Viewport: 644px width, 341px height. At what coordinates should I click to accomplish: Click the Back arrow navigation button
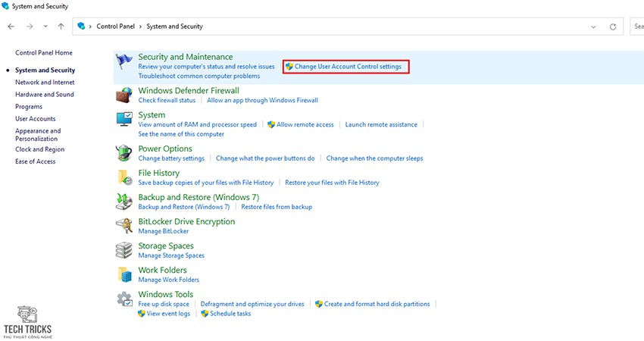click(x=11, y=27)
